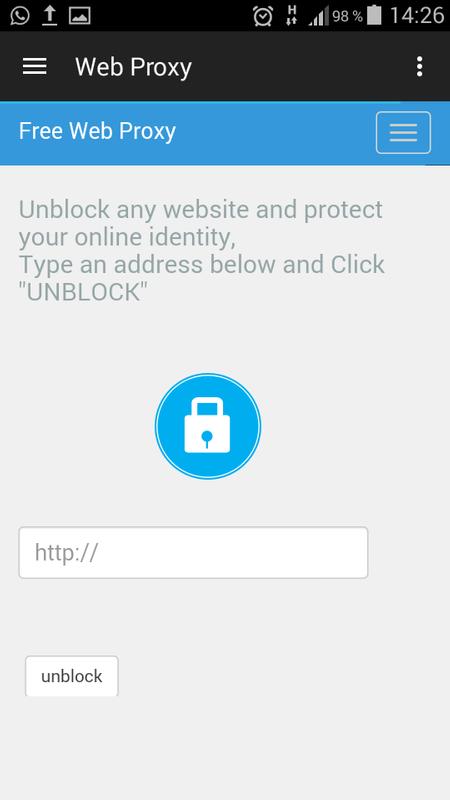Select the Free Web Proxy brand link
450x800 pixels.
point(97,131)
